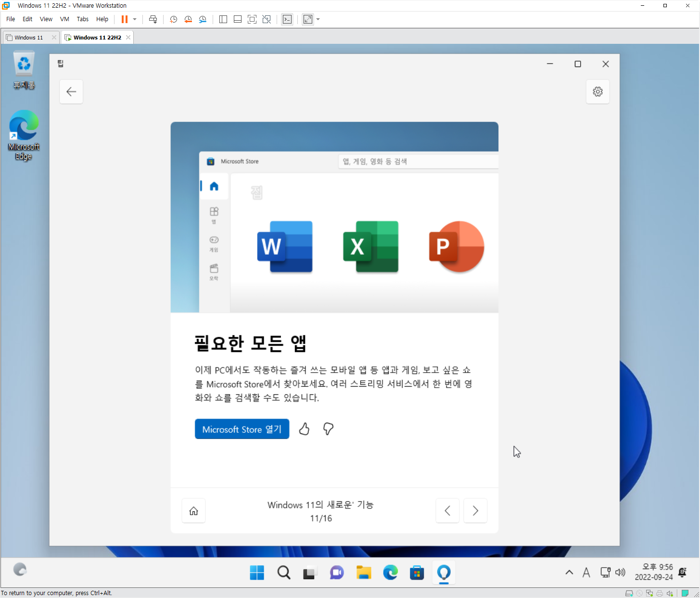Close the Tips app window
Viewport: 700px width, 598px height.
[606, 64]
